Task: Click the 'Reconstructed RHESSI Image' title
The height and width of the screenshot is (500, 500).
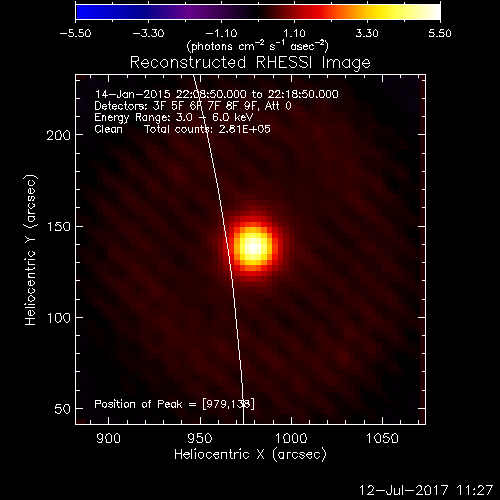Action: point(250,63)
